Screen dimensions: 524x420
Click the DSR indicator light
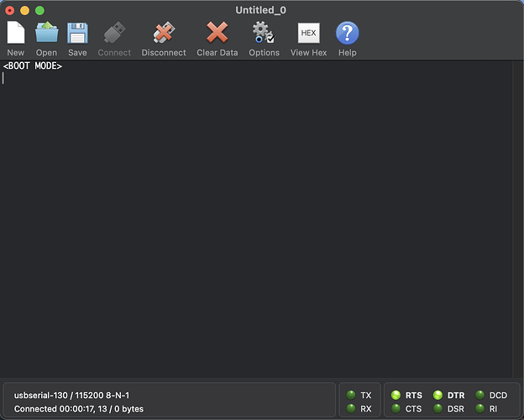point(438,409)
